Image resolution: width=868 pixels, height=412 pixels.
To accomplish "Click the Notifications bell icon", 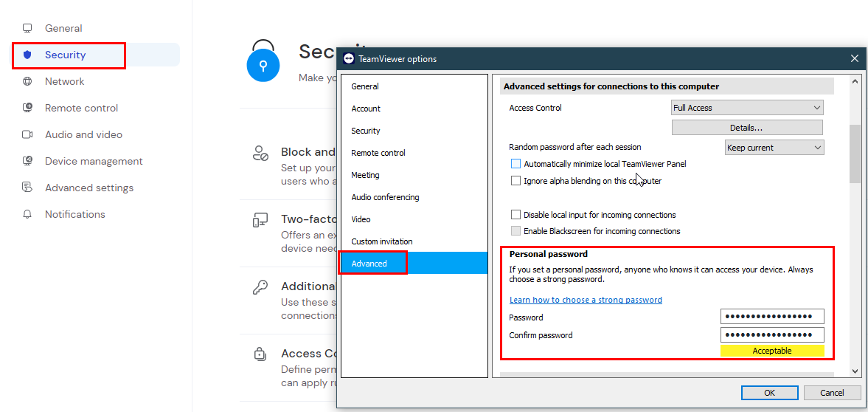I will [27, 215].
